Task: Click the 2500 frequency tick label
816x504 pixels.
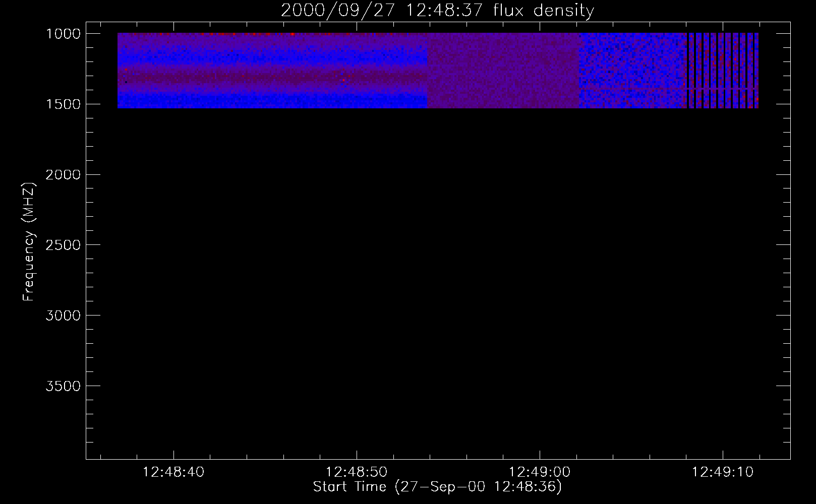Action: tap(63, 245)
